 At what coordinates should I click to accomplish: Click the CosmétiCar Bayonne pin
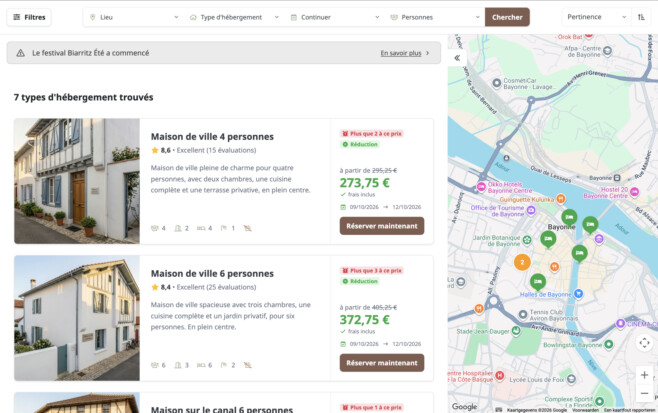497,83
